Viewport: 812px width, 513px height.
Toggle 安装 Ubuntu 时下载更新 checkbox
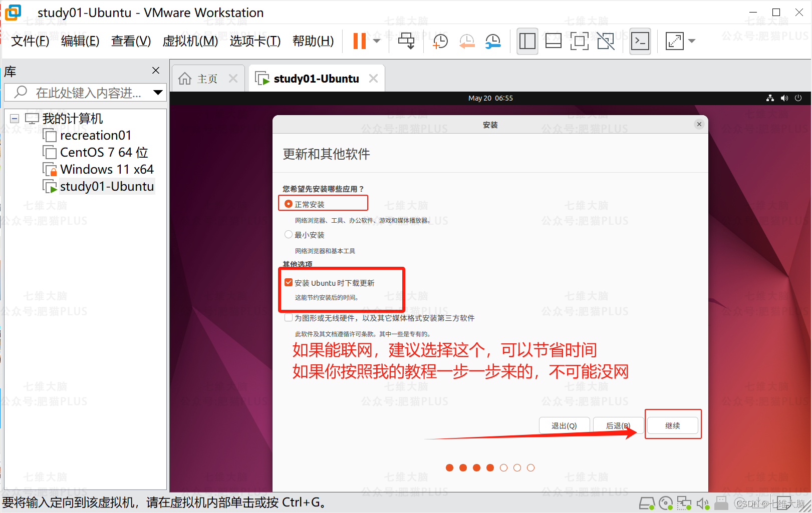click(289, 283)
